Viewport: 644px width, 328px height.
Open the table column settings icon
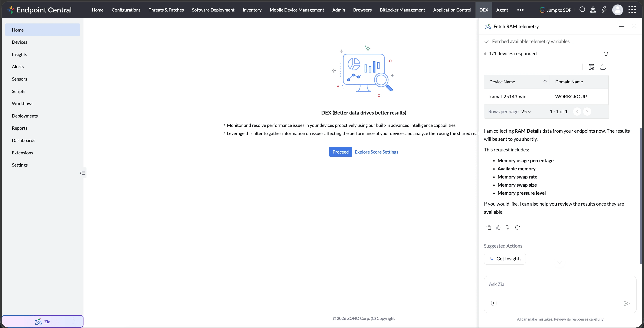tap(591, 67)
